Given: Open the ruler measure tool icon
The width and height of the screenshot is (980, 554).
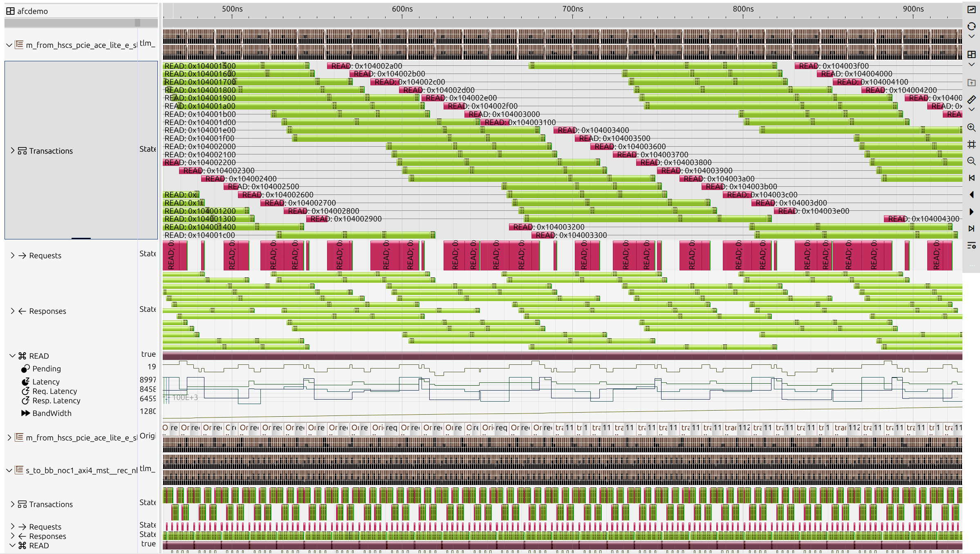Looking at the screenshot, I should (x=971, y=100).
